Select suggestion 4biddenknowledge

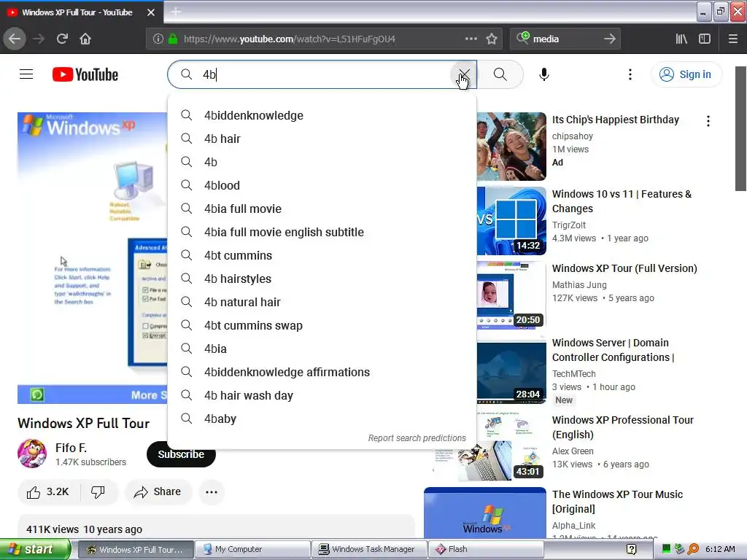tap(322, 115)
